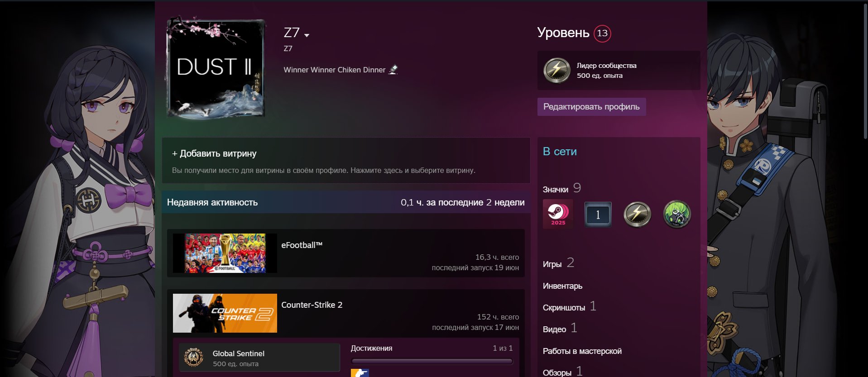Open the Community Leader badge icon
The width and height of the screenshot is (868, 377).
pyautogui.click(x=557, y=71)
